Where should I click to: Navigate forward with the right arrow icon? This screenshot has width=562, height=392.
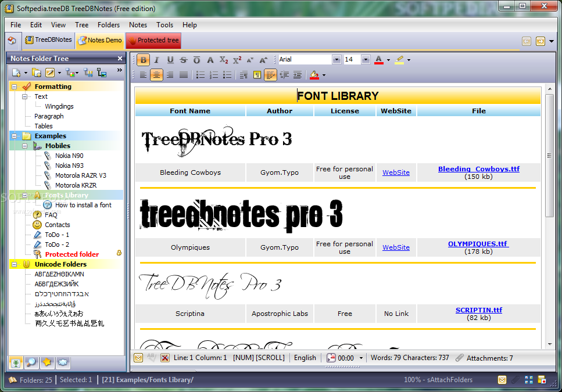coord(540,41)
